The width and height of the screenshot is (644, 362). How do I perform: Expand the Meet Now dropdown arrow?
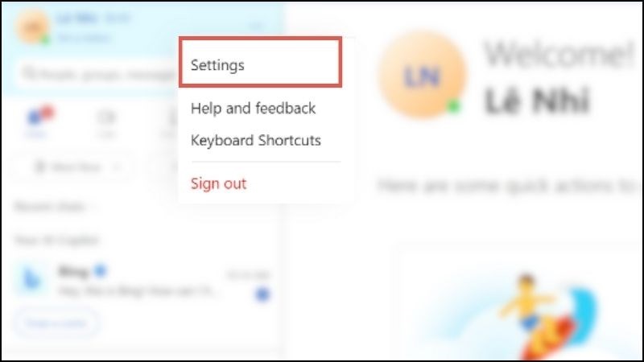pos(117,167)
